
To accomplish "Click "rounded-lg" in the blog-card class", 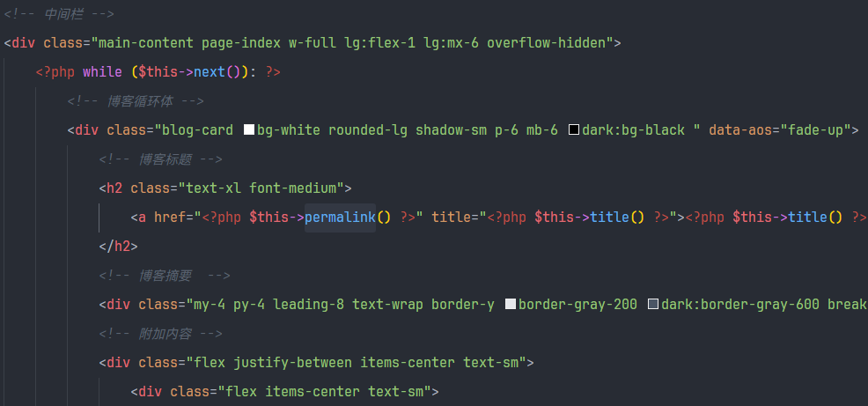I will (368, 130).
